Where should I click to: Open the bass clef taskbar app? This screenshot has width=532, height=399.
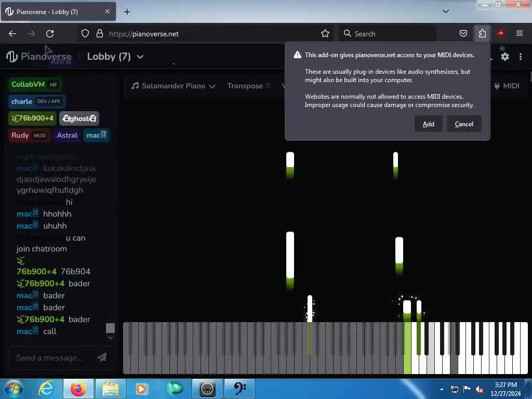[x=240, y=389]
